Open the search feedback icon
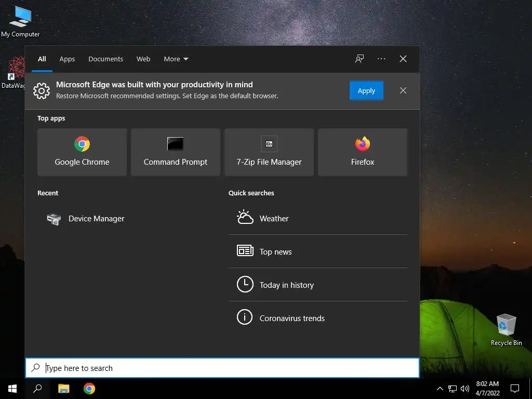 [360, 59]
